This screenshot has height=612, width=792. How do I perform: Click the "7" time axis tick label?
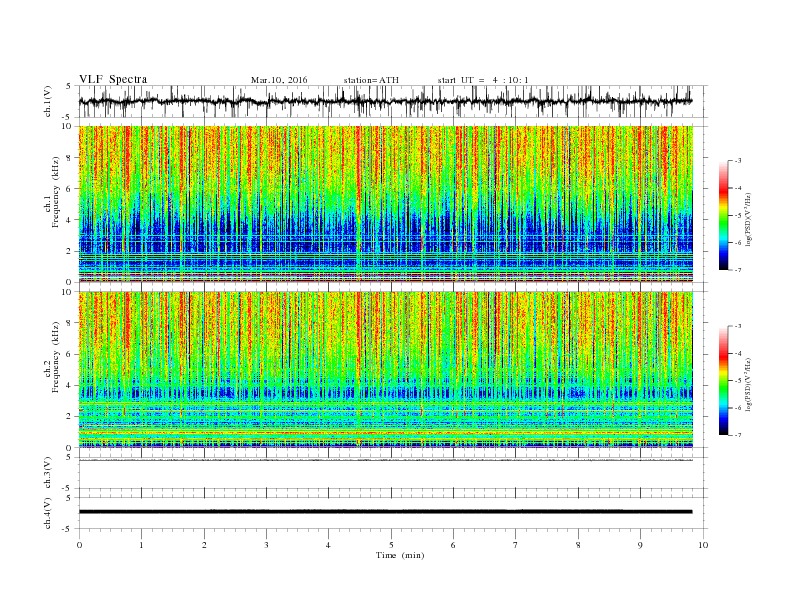(516, 545)
